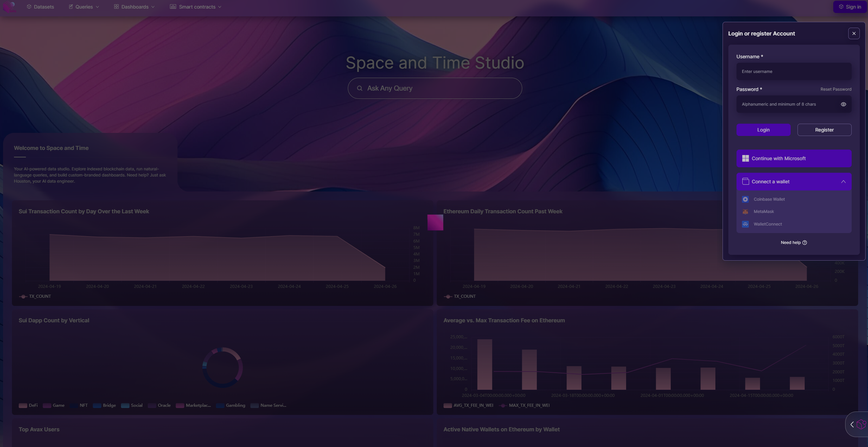868x447 pixels.
Task: Click 'Sui Dapp Count by Vertical' title
Action: (x=54, y=321)
